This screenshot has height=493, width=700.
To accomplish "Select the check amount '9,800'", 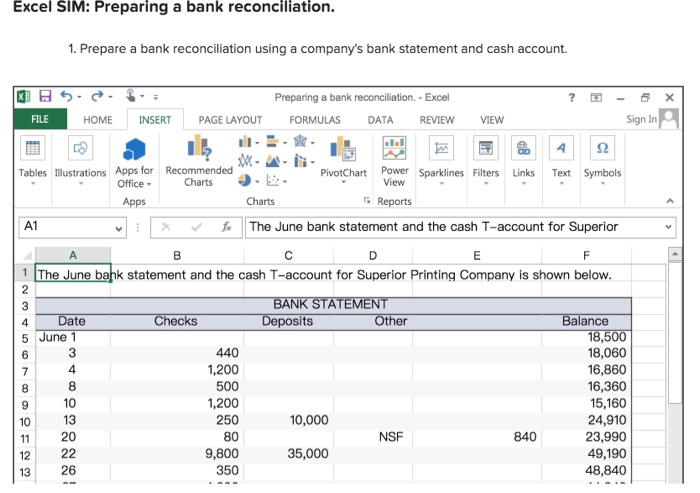I will coord(177,454).
